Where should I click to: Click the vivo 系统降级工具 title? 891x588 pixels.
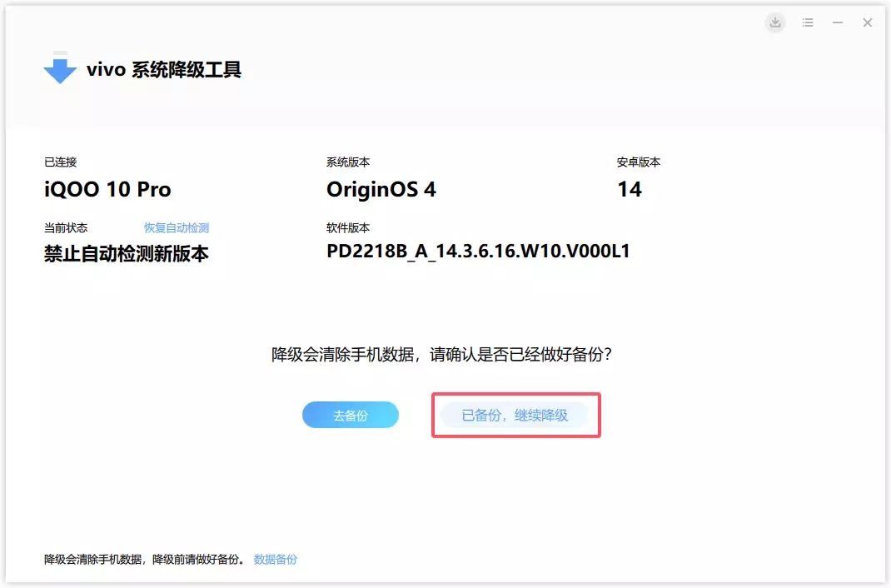(164, 70)
